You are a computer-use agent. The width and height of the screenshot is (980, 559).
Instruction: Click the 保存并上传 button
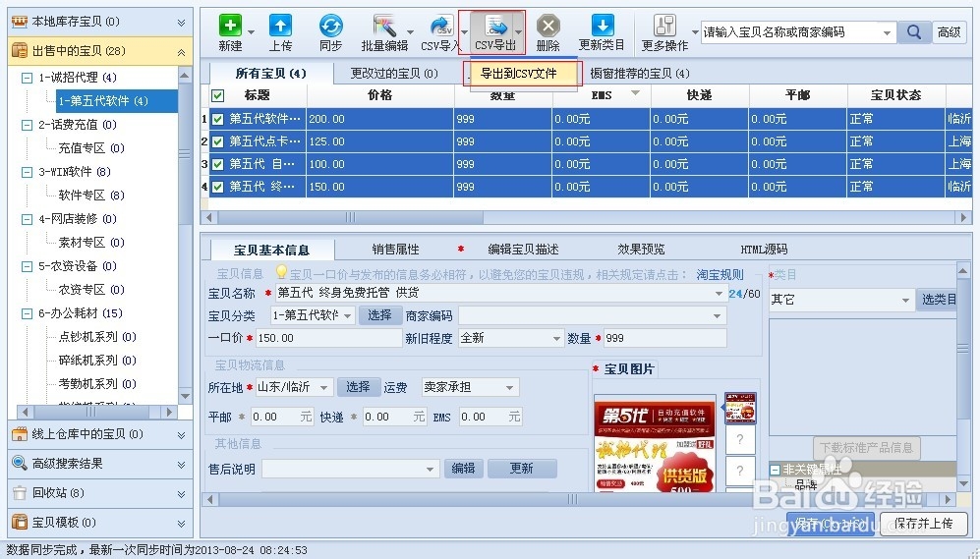(924, 524)
